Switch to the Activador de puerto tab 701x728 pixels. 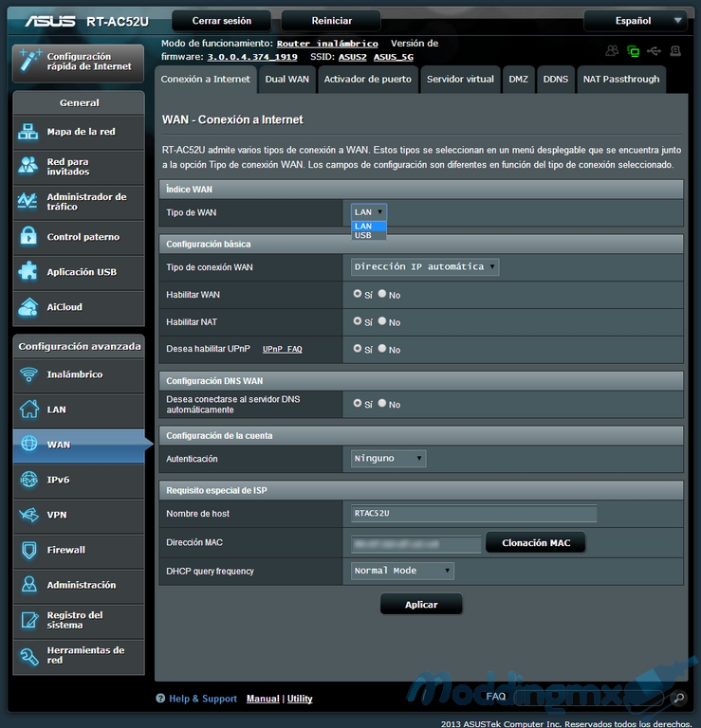367,80
